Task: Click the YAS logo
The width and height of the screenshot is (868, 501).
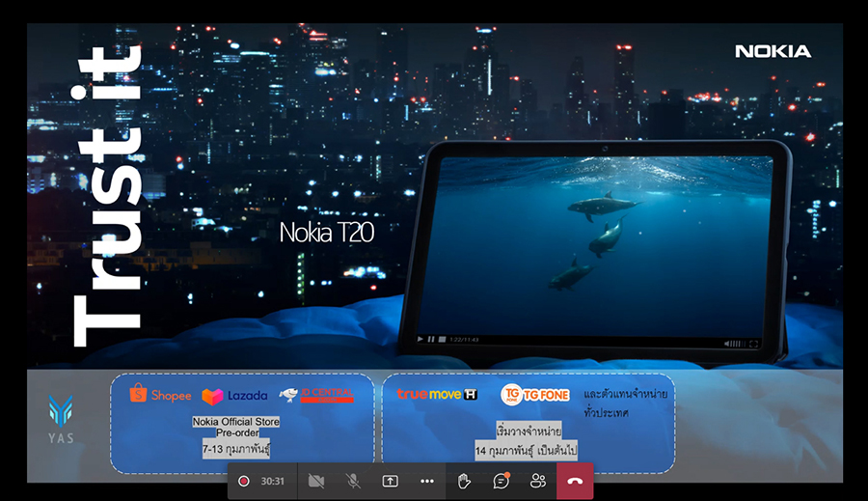Action: pyautogui.click(x=61, y=419)
